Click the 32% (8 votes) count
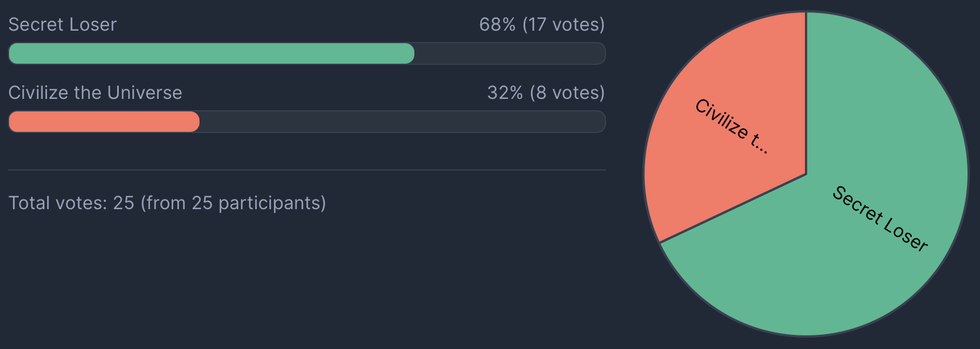 pos(546,93)
